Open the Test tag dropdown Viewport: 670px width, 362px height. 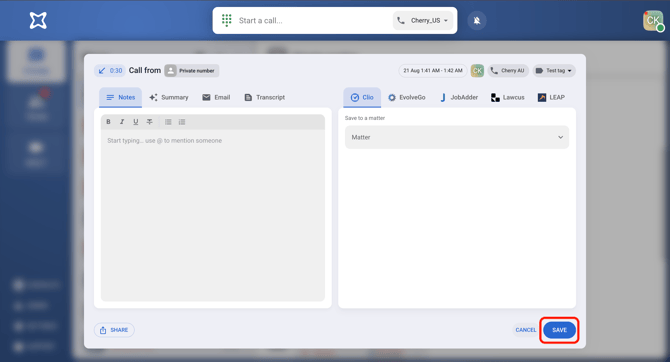[x=554, y=71]
